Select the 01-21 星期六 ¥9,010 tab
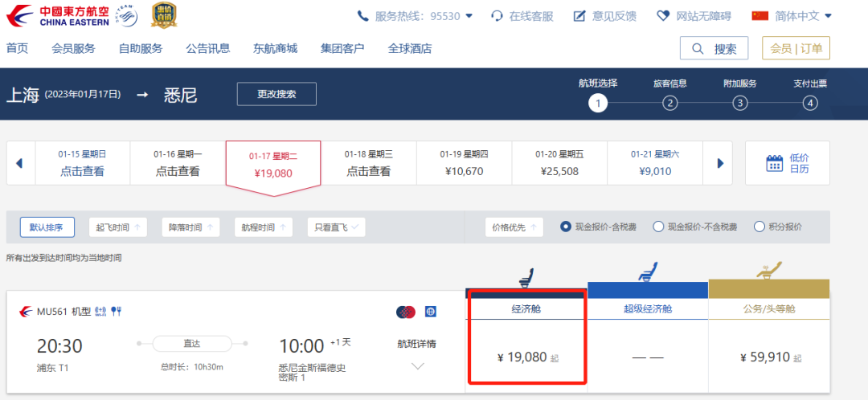This screenshot has height=400, width=868. click(x=655, y=163)
